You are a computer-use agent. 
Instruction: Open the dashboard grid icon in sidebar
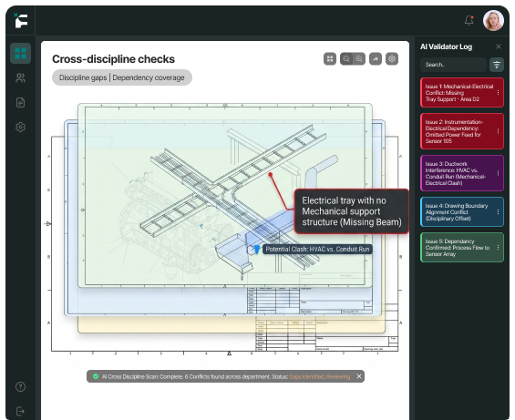point(20,53)
